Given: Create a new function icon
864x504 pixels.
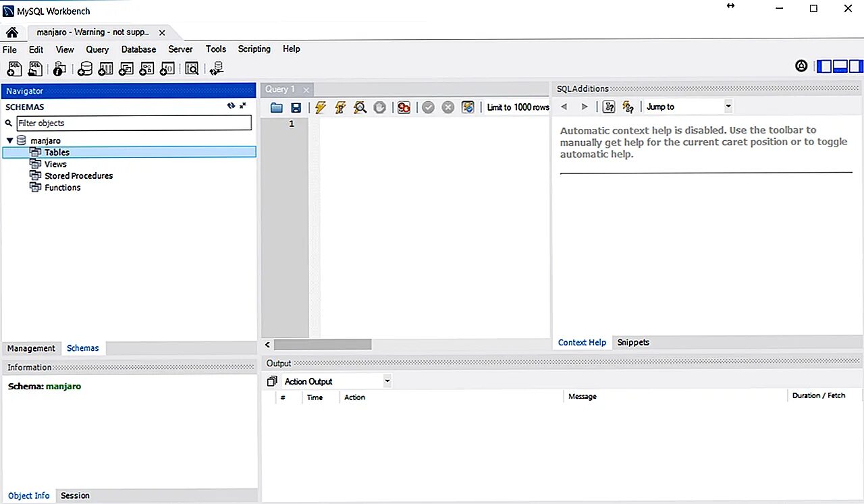Looking at the screenshot, I should 167,69.
